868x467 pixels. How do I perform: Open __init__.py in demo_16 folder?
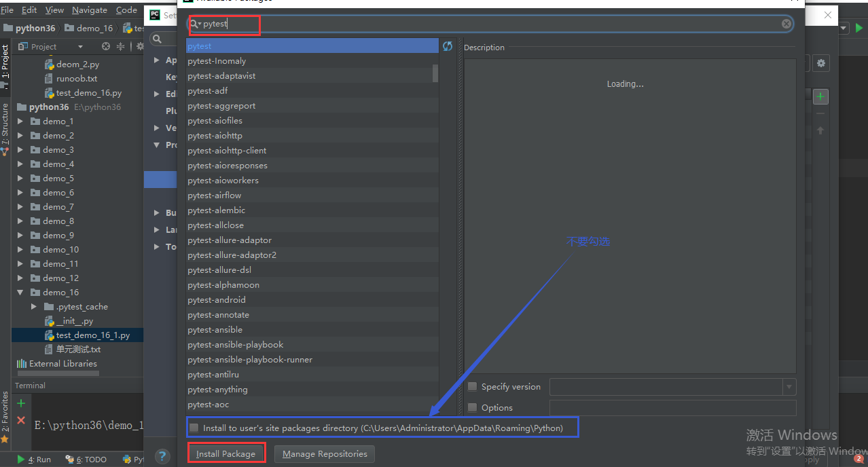pos(69,321)
